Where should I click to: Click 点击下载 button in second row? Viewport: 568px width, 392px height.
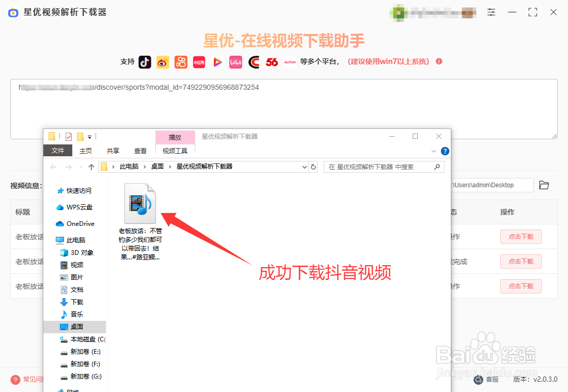click(x=521, y=262)
